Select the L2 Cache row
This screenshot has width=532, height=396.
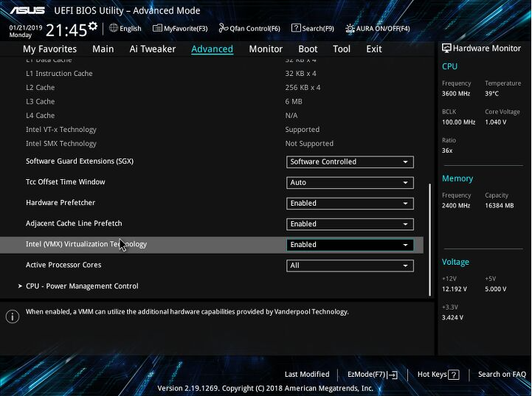pyautogui.click(x=211, y=88)
